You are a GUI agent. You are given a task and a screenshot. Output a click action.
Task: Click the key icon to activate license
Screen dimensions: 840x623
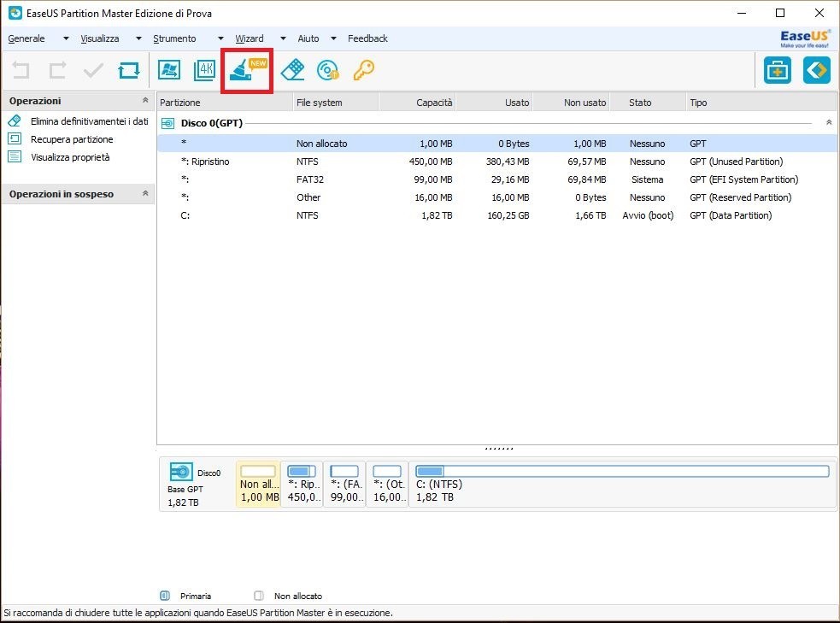[363, 70]
